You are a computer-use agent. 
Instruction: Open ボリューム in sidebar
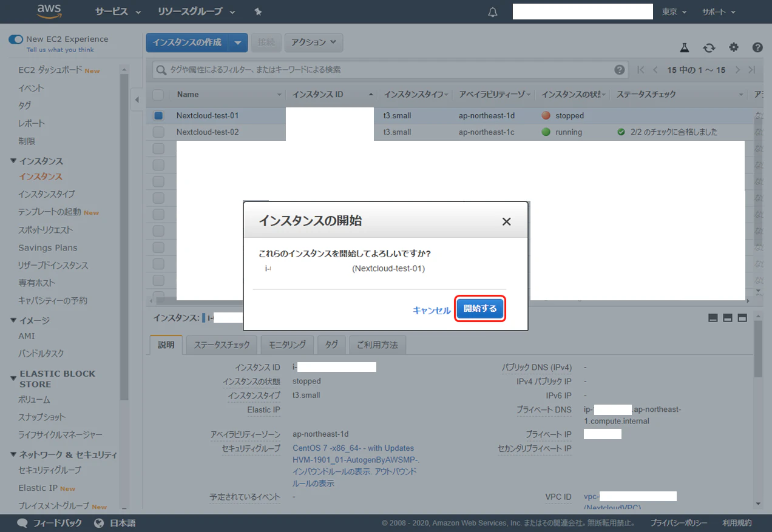tap(34, 400)
